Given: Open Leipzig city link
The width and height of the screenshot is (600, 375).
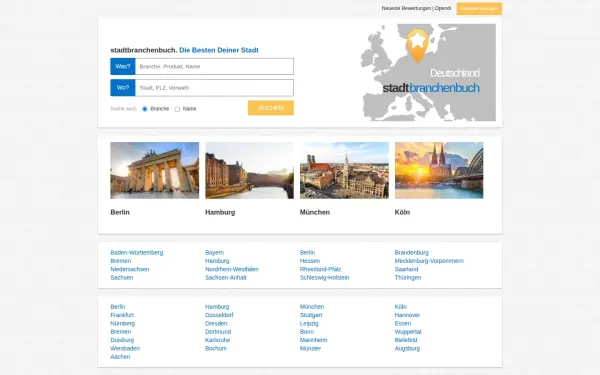Looking at the screenshot, I should pos(309,324).
